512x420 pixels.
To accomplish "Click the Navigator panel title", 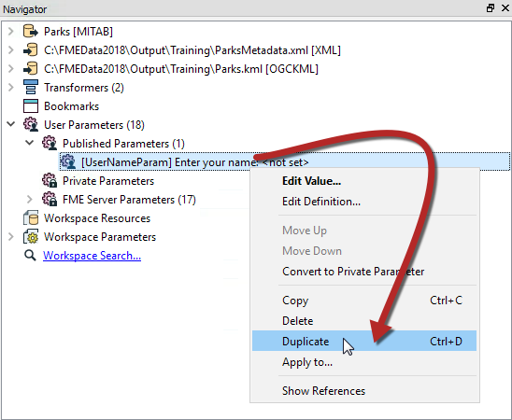I will click(25, 9).
